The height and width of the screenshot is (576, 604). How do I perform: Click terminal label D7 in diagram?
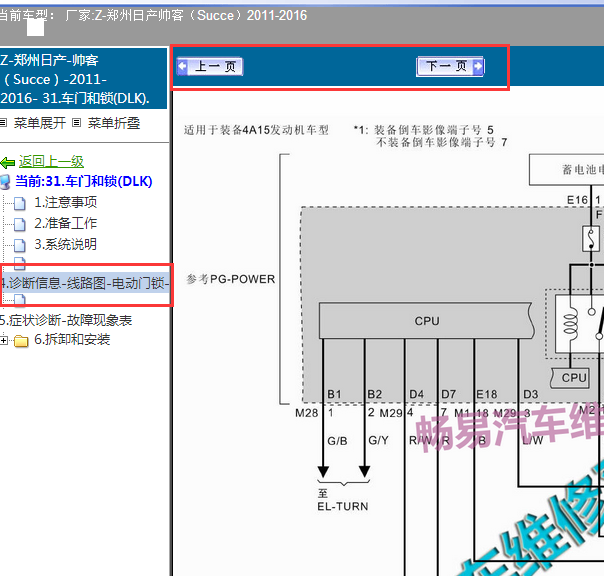coord(448,394)
